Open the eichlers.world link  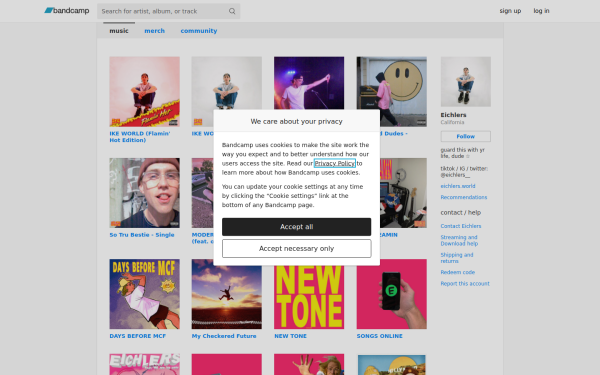458,186
